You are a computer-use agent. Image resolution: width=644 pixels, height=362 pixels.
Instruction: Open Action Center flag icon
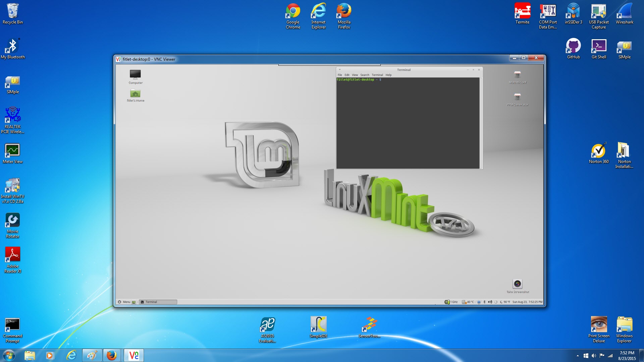click(602, 356)
